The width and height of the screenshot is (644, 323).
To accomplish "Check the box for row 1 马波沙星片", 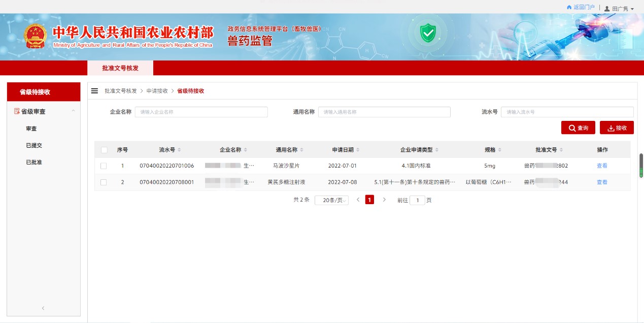I will click(x=104, y=166).
